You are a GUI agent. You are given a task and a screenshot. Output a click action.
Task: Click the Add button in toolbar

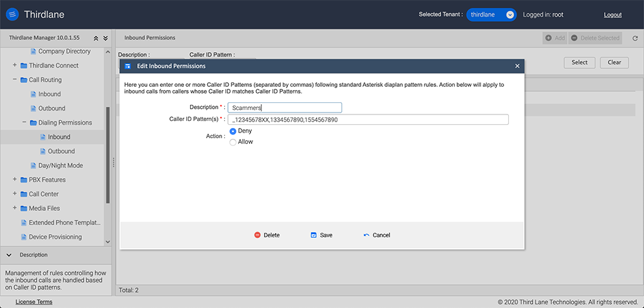[555, 38]
